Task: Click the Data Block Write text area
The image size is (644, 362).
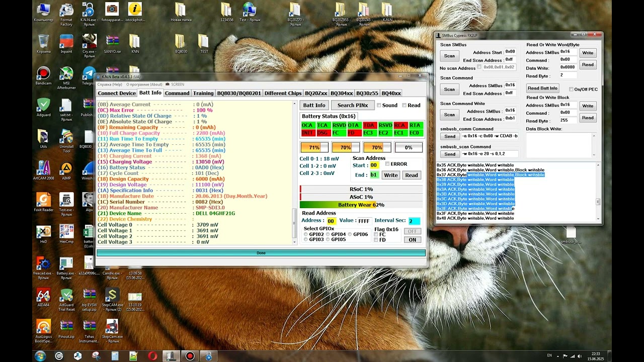Action: pyautogui.click(x=561, y=145)
